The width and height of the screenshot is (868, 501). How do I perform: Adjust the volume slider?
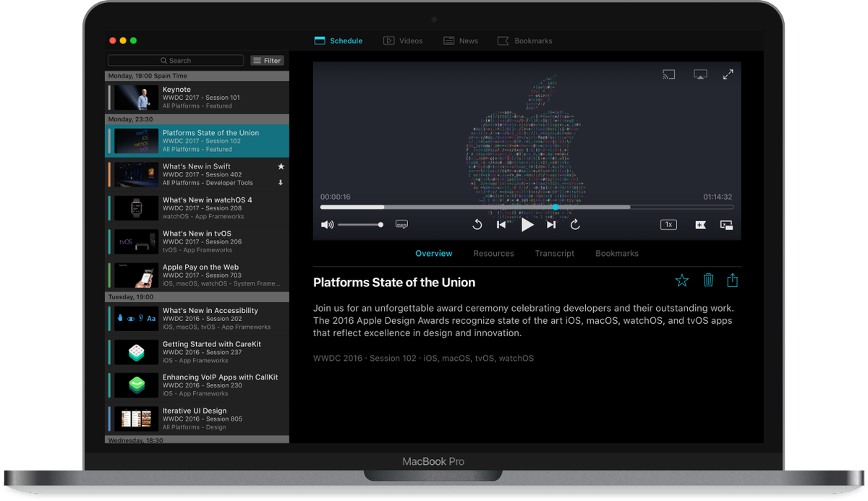point(360,225)
